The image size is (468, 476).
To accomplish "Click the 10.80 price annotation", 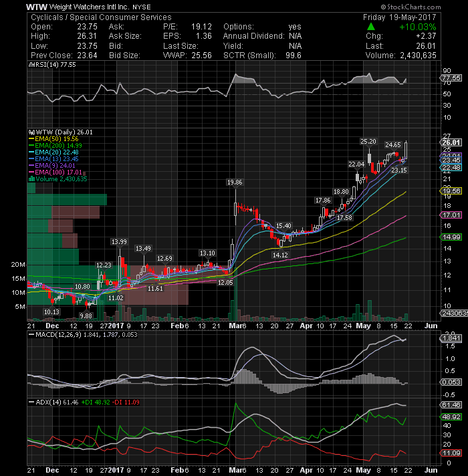I will coord(82,286).
